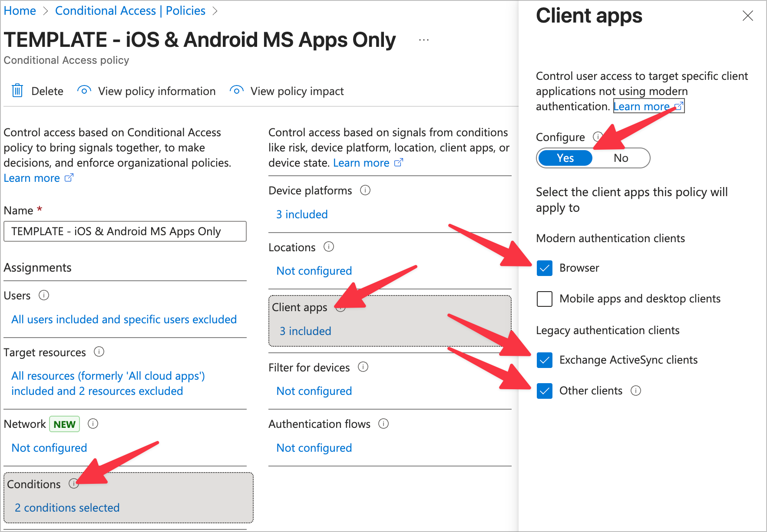Uncheck the Browser checkbox
Image resolution: width=767 pixels, height=532 pixels.
(544, 268)
